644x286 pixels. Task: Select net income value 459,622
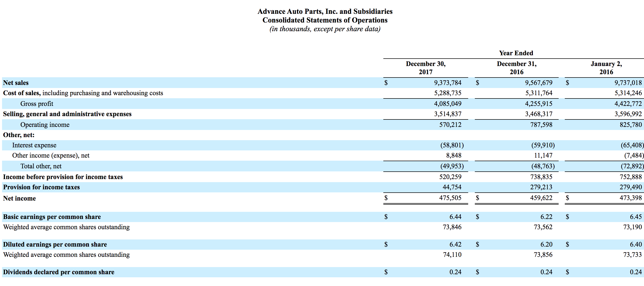click(x=541, y=198)
